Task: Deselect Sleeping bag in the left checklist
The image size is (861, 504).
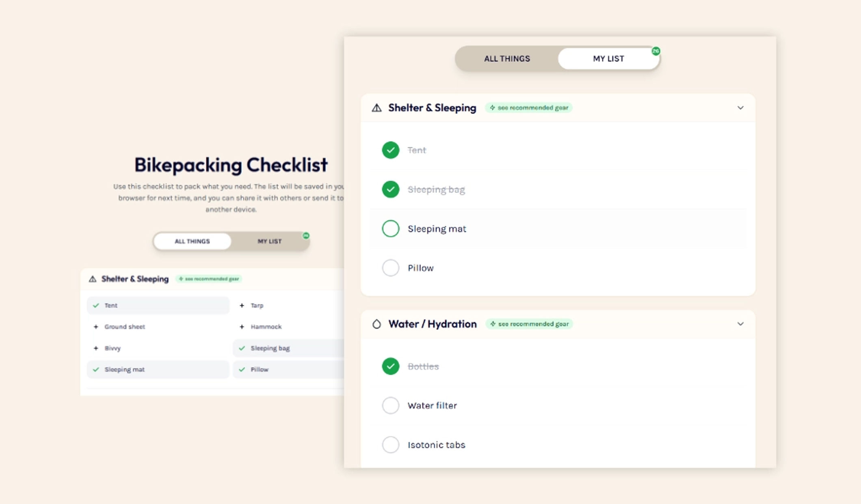Action: [x=288, y=348]
